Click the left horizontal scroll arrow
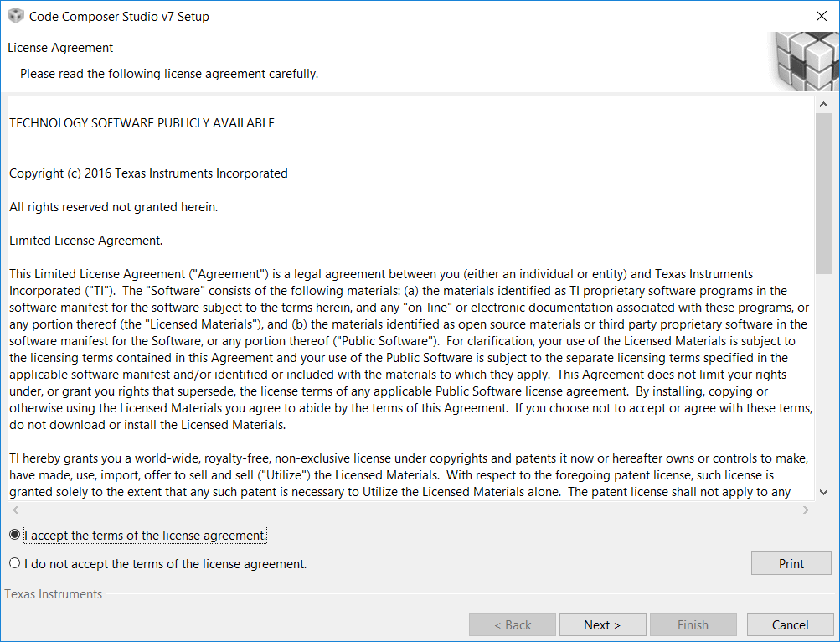840x642 pixels. coord(15,509)
